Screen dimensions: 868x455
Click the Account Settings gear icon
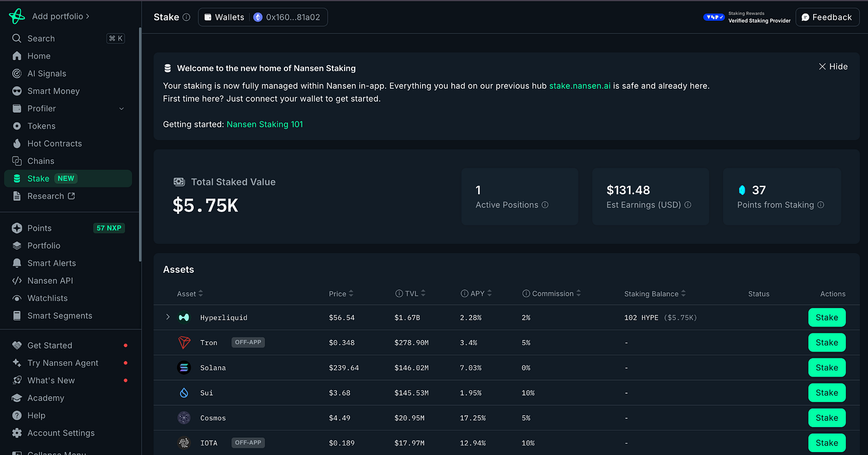point(17,433)
